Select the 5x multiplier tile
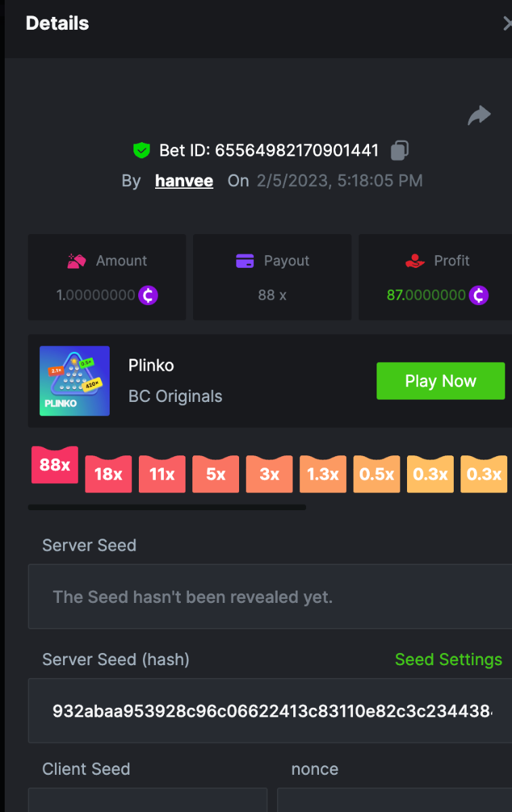Image resolution: width=512 pixels, height=812 pixels. pyautogui.click(x=215, y=474)
